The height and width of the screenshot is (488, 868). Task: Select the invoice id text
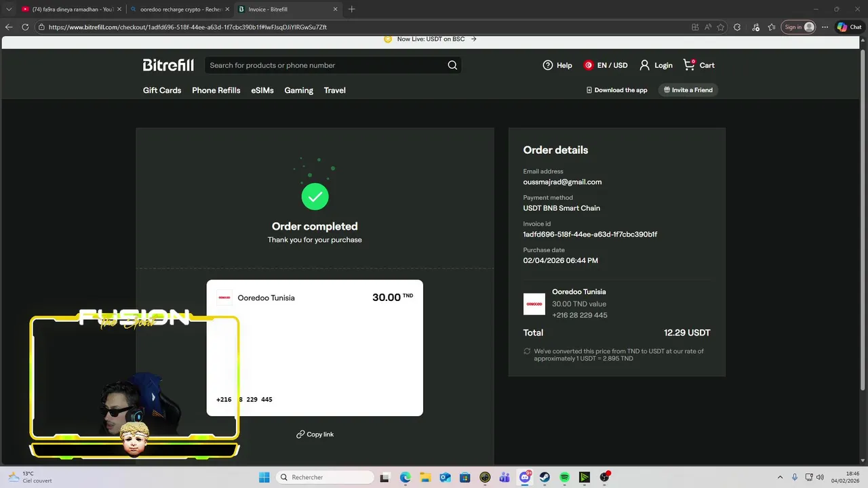(590, 235)
